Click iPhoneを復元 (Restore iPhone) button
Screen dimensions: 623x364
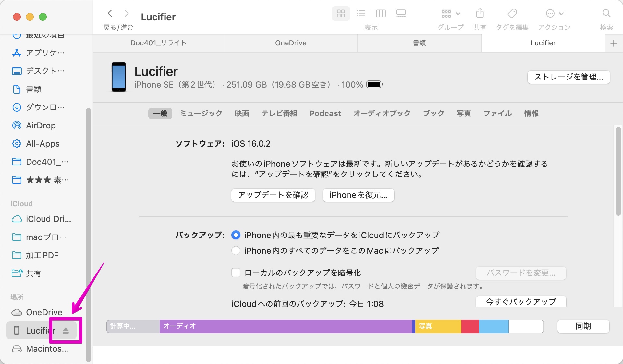tap(358, 195)
